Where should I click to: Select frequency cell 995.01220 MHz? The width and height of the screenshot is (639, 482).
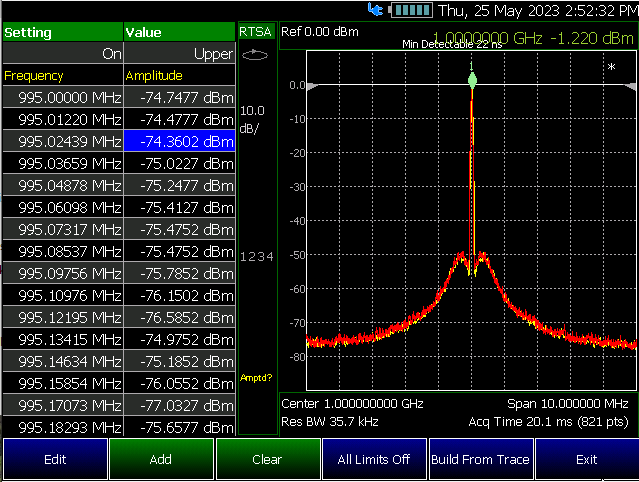point(63,119)
